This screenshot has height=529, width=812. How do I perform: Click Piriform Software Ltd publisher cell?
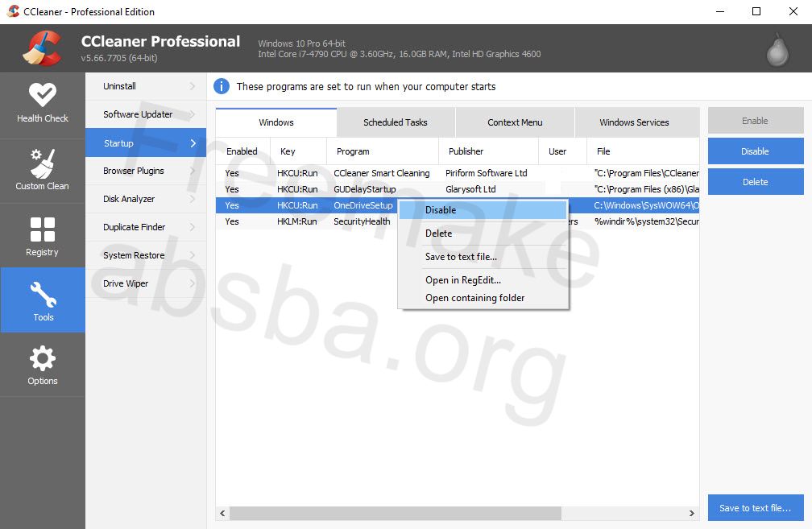[487, 173]
